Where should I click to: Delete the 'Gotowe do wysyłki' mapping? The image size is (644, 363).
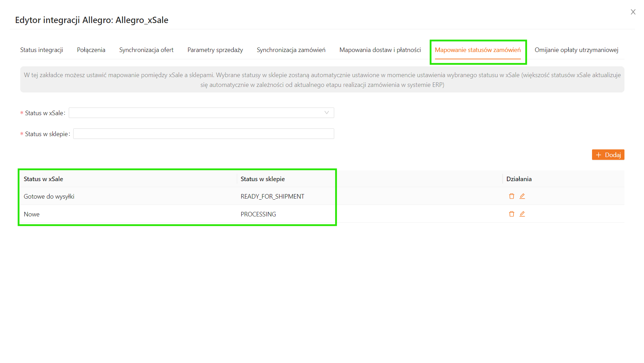point(511,196)
